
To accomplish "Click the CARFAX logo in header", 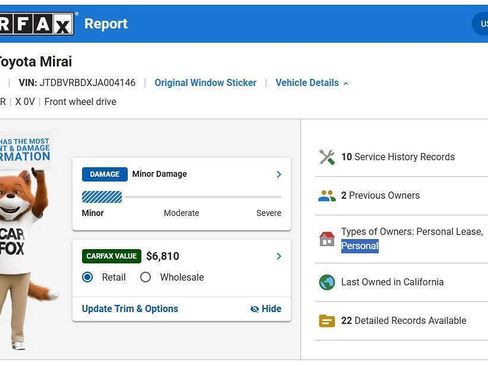I will point(37,24).
